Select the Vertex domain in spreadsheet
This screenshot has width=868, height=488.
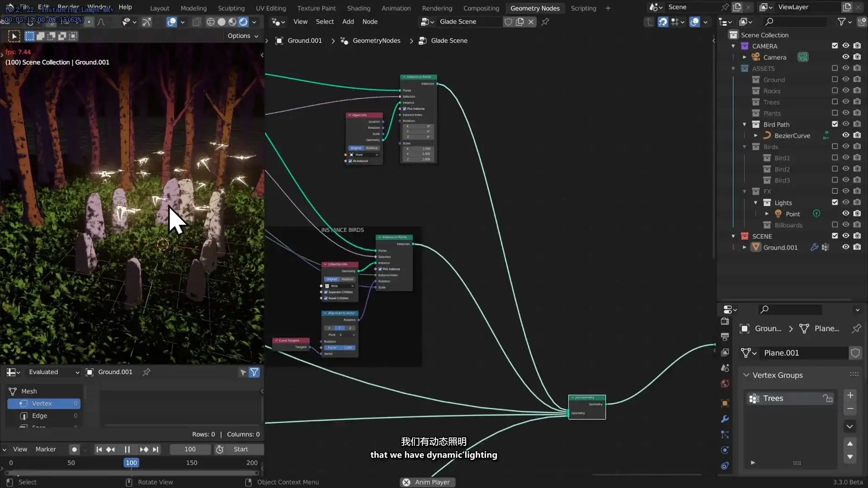(x=44, y=404)
